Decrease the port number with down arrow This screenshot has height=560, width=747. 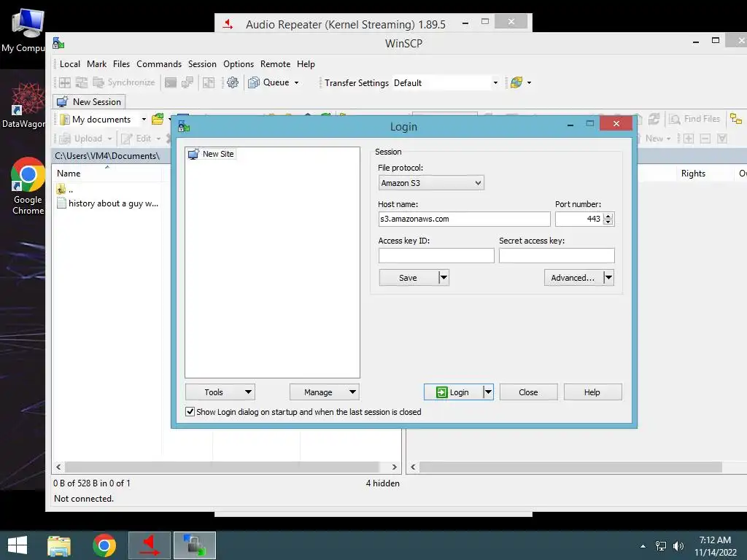tap(608, 222)
